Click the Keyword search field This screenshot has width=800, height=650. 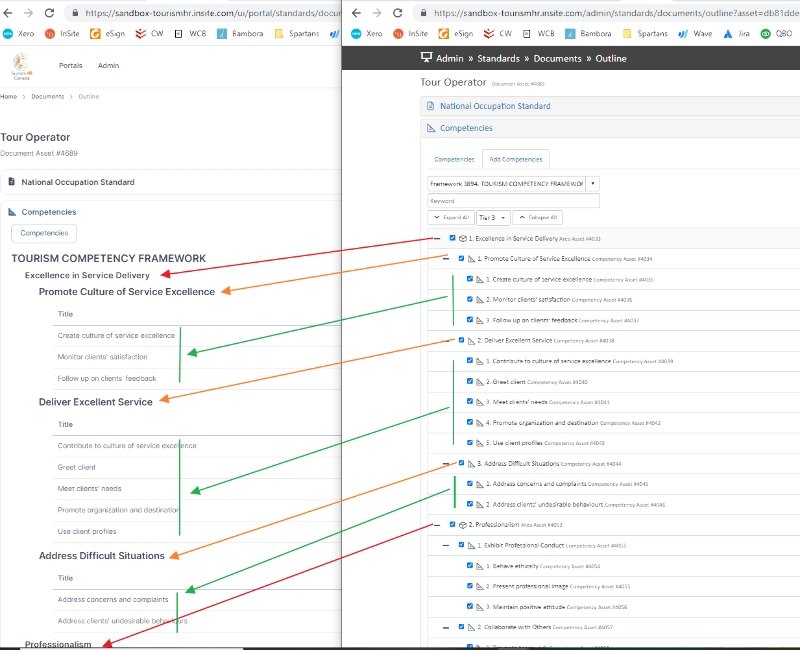[513, 201]
